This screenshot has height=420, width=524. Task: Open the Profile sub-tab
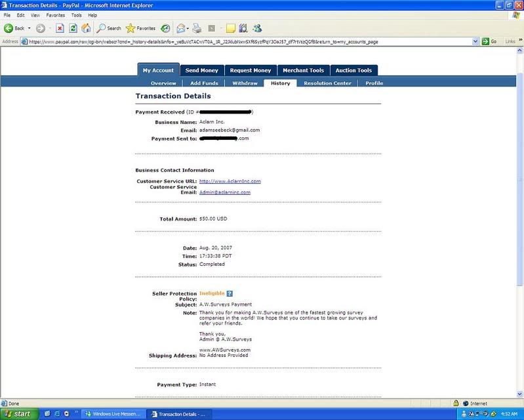(374, 83)
